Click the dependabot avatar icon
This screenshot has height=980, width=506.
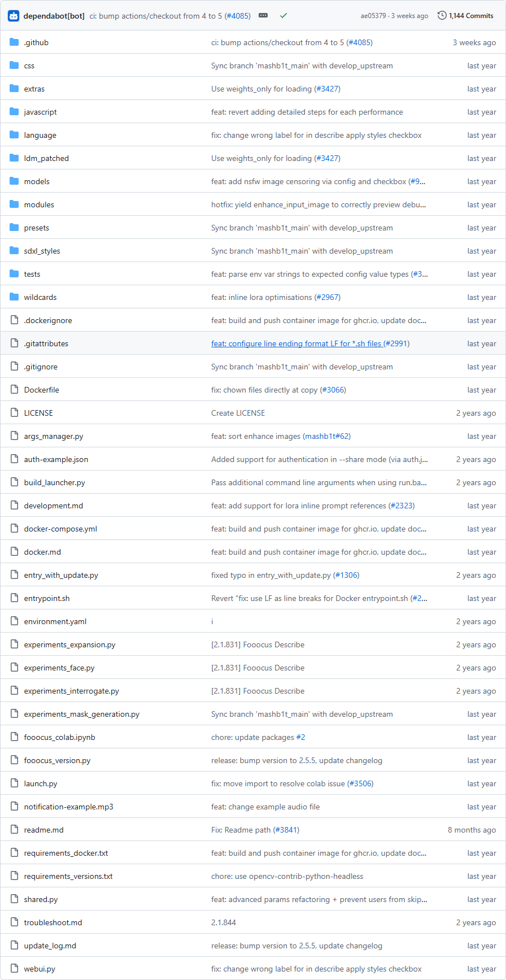[14, 16]
